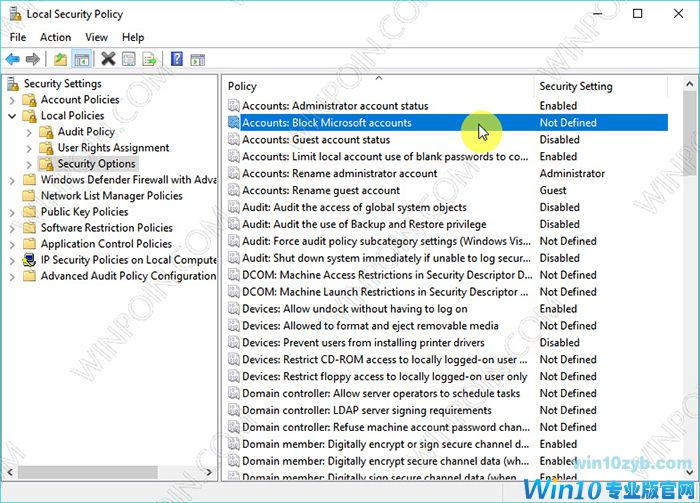
Task: Click the Delete (X) toolbar icon
Action: 108,60
